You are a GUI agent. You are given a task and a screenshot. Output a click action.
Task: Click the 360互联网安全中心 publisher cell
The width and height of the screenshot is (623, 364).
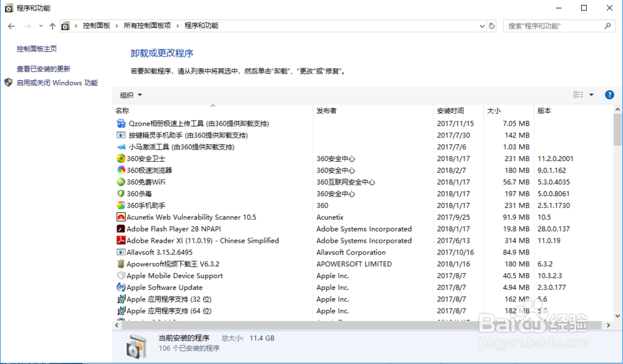[x=346, y=182]
